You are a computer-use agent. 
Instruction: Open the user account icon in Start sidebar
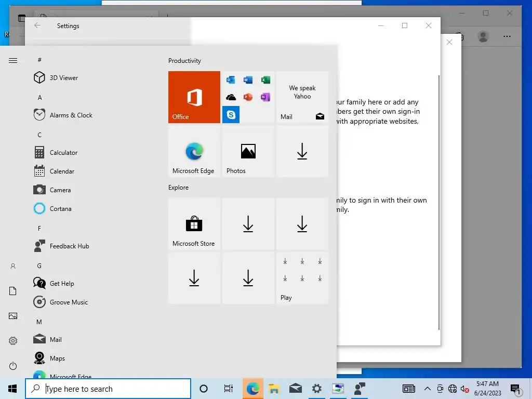click(x=13, y=266)
